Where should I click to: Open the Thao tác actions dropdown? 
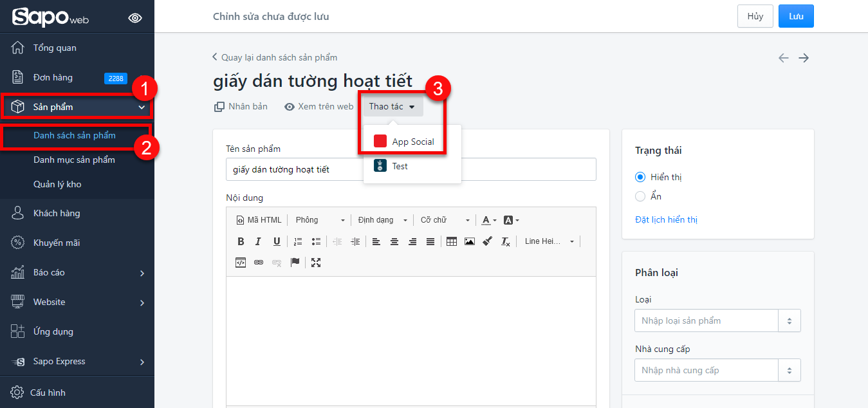[x=392, y=107]
